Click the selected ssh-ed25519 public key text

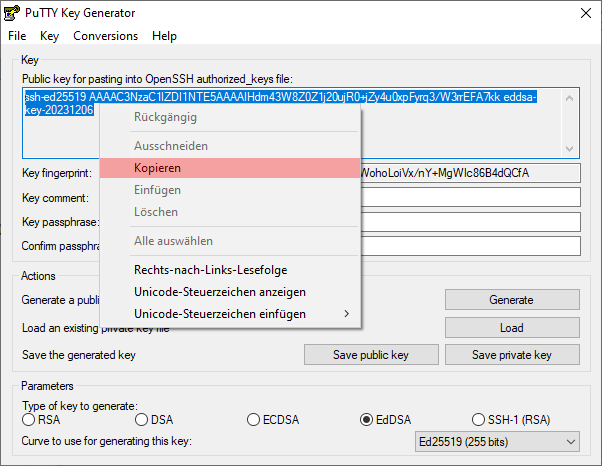280,97
